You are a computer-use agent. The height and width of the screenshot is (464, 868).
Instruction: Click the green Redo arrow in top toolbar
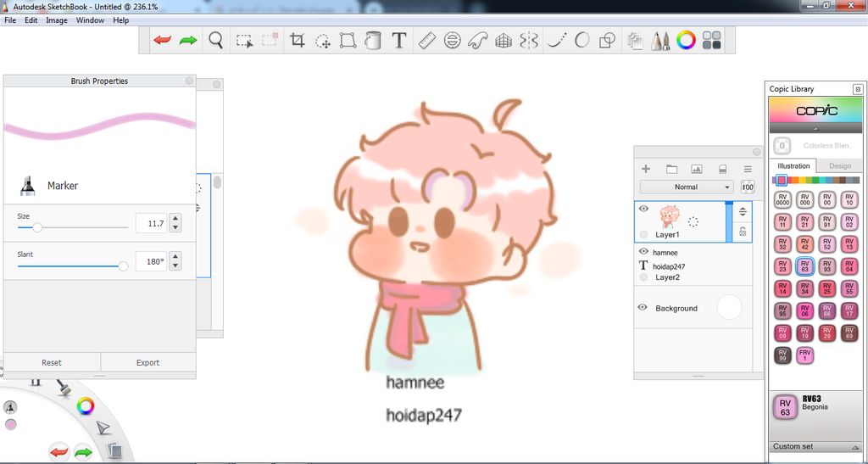(x=188, y=41)
